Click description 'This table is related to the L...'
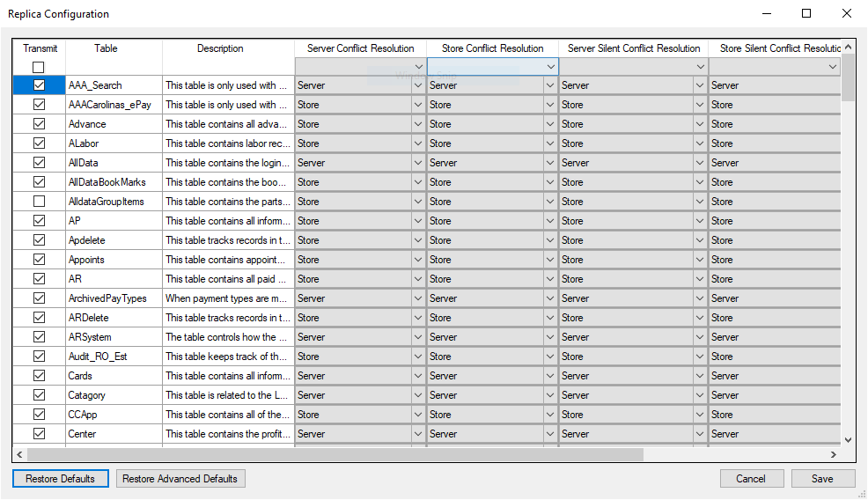868x500 pixels. pos(228,395)
